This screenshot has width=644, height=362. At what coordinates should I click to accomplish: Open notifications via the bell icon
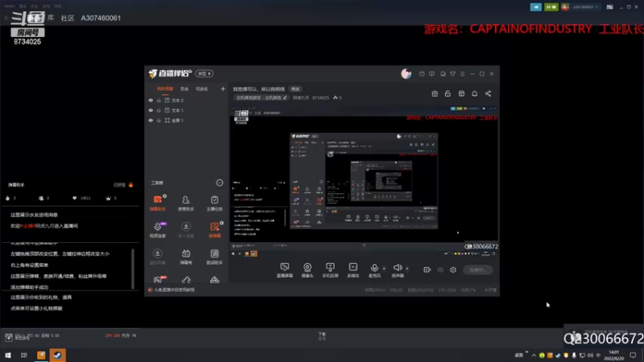pos(474,93)
